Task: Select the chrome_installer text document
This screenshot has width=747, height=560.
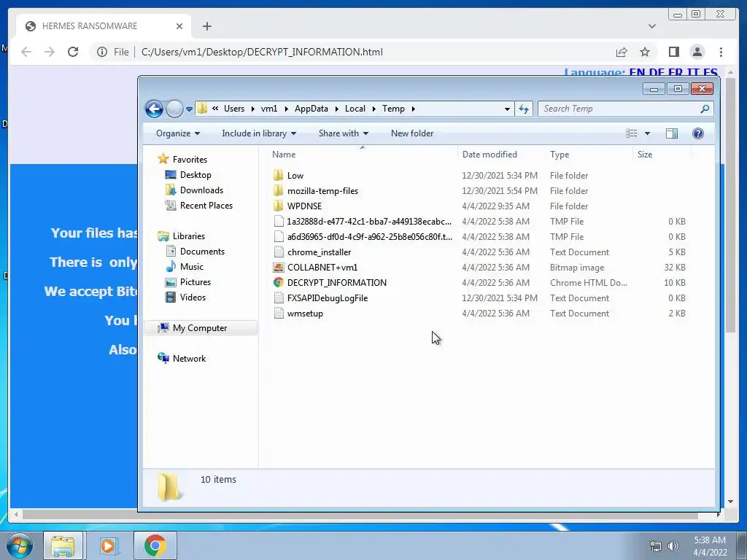Action: pyautogui.click(x=480, y=252)
